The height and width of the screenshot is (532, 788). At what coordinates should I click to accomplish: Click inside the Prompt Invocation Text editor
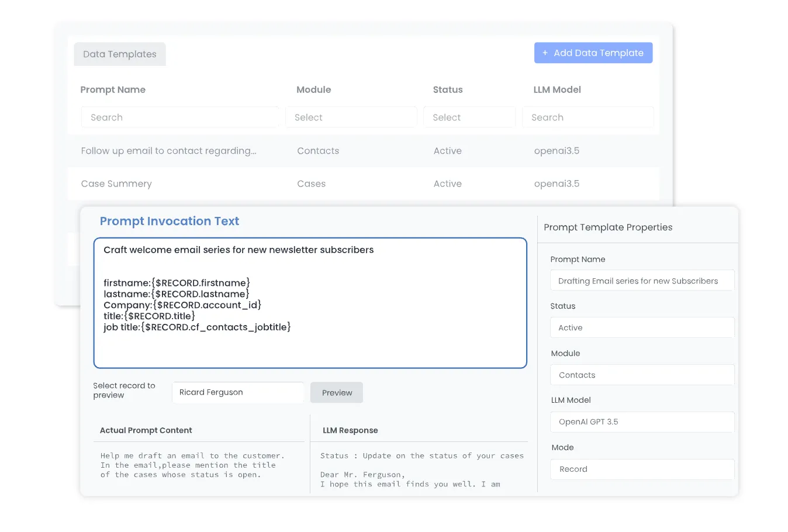click(310, 303)
